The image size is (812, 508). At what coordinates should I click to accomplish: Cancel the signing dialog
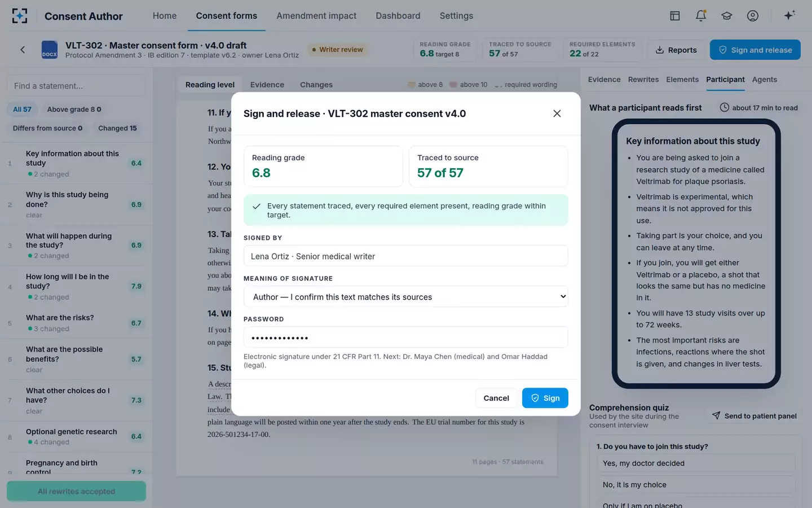[496, 398]
